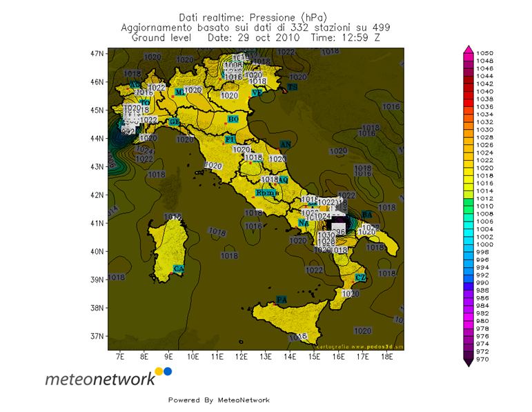Click the 1000 cyan legend swatch
The width and height of the screenshot is (532, 412).
click(x=469, y=245)
